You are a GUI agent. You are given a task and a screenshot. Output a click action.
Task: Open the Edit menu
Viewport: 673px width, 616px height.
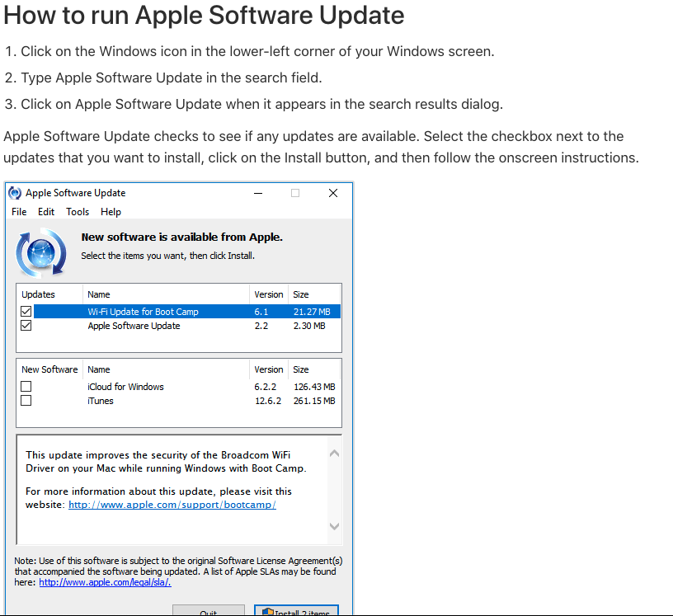click(x=46, y=212)
